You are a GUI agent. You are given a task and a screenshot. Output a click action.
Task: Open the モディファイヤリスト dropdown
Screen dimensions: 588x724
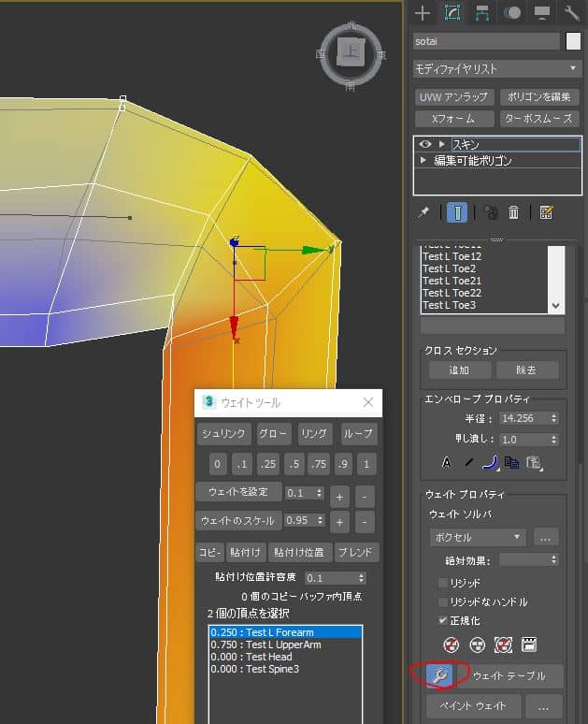tap(497, 69)
